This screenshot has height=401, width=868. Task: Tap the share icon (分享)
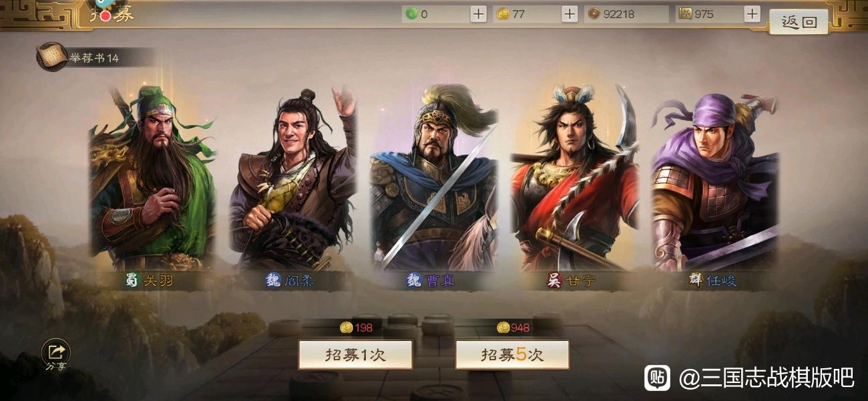click(56, 353)
